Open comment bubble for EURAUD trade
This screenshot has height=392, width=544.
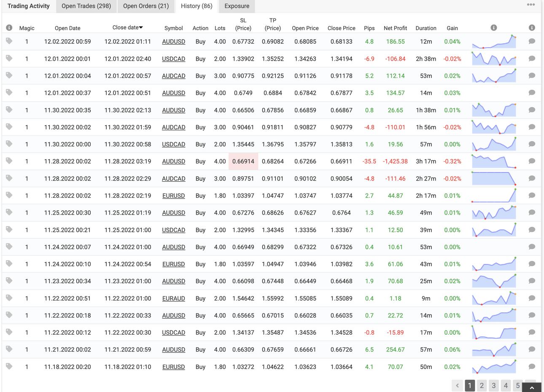[x=532, y=298]
